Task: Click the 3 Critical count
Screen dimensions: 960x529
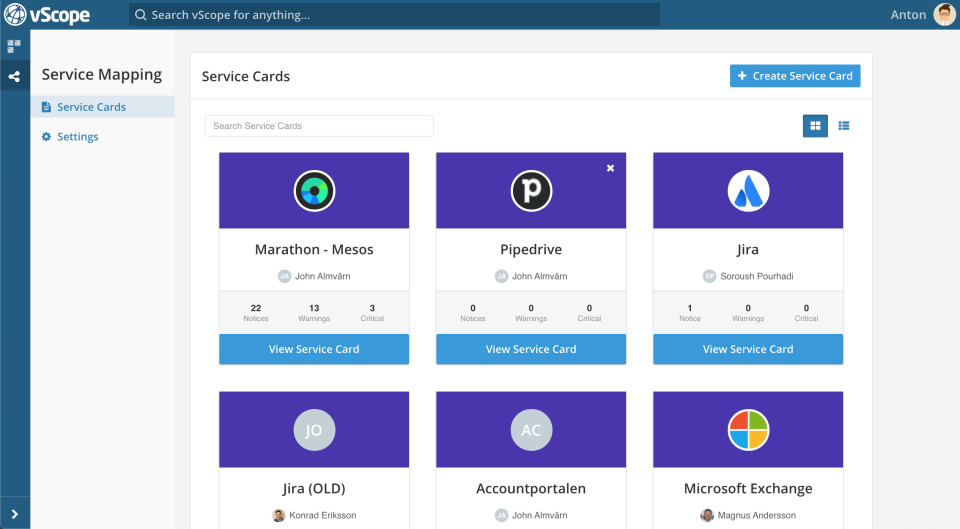Action: pyautogui.click(x=372, y=312)
